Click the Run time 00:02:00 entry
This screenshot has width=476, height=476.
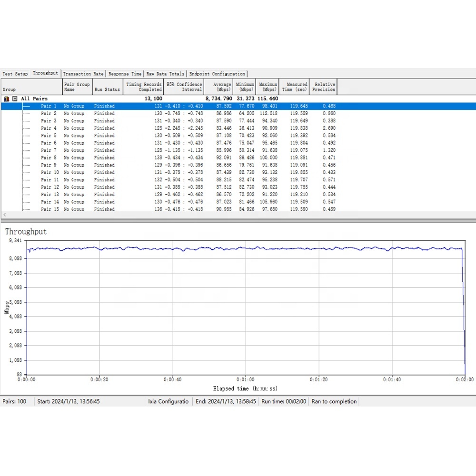pyautogui.click(x=284, y=401)
